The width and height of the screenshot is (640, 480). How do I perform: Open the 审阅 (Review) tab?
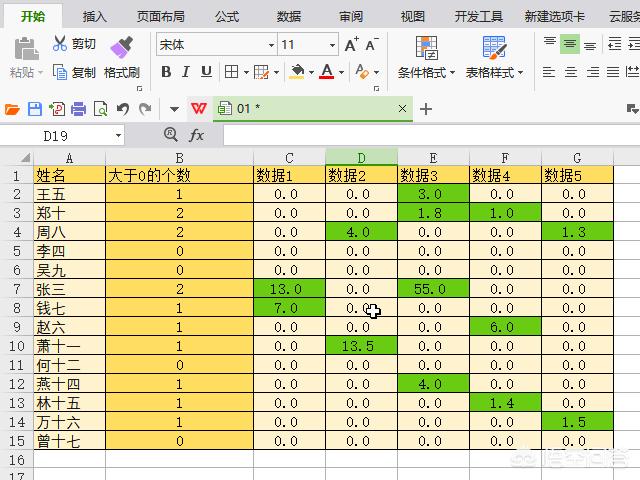click(x=351, y=16)
